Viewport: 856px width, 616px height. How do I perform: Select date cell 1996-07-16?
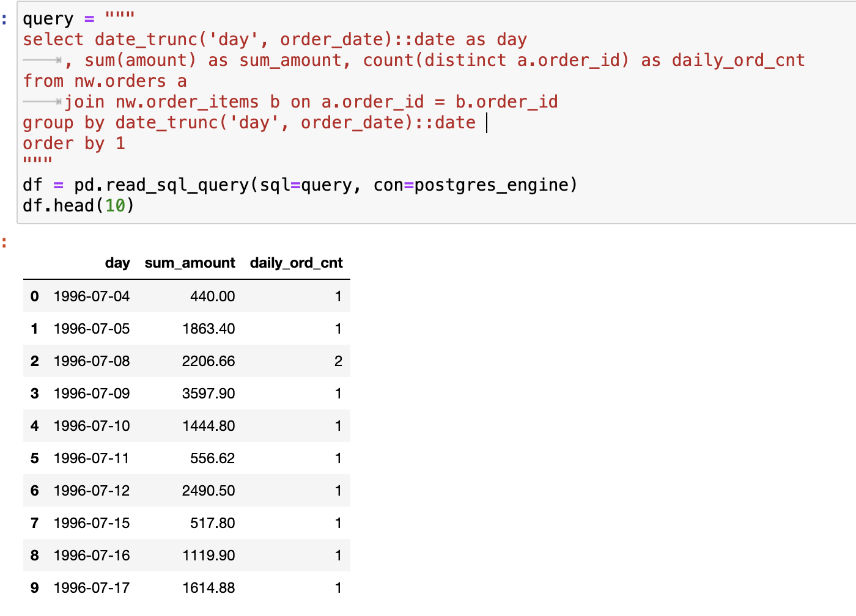tap(92, 555)
